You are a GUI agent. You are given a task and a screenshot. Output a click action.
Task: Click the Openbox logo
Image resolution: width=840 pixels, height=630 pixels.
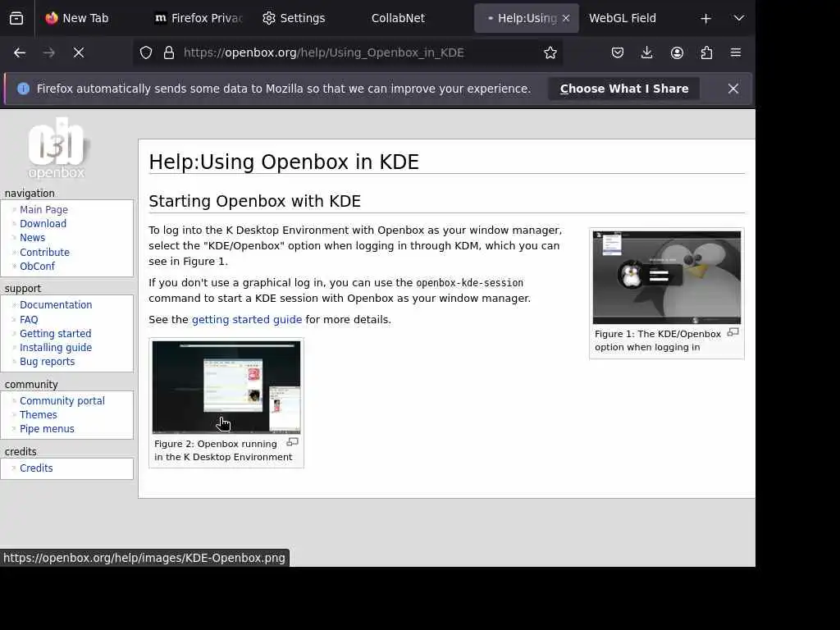pyautogui.click(x=57, y=148)
